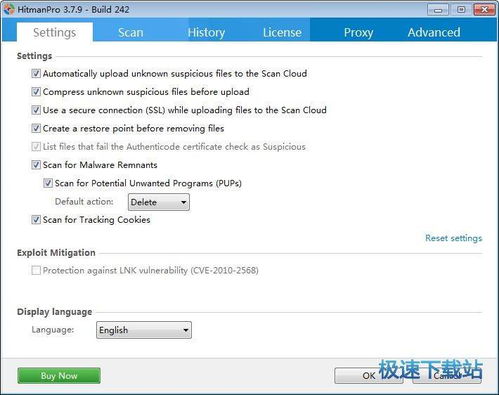
Task: Open the History tab
Action: click(206, 32)
